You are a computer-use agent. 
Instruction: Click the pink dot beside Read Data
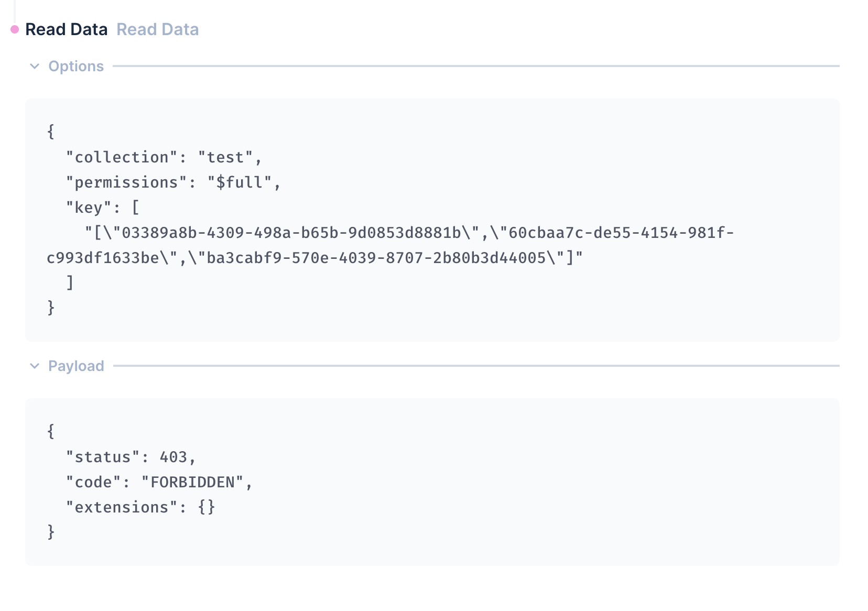(15, 29)
